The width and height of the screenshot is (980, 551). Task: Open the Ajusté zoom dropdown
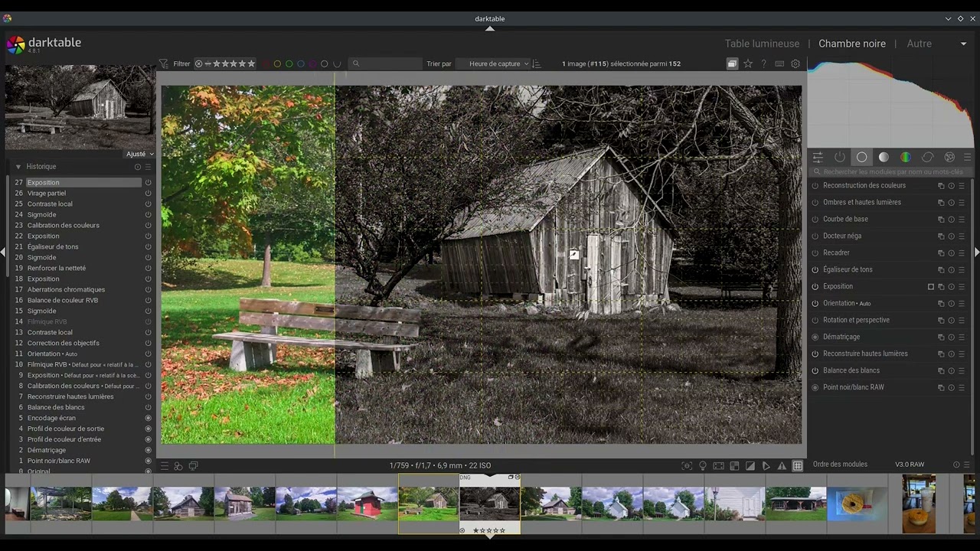[140, 154]
